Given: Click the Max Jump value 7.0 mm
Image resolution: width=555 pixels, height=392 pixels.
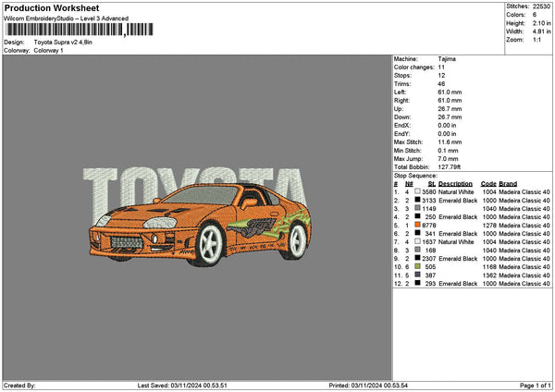Looking at the screenshot, I should 448,159.
